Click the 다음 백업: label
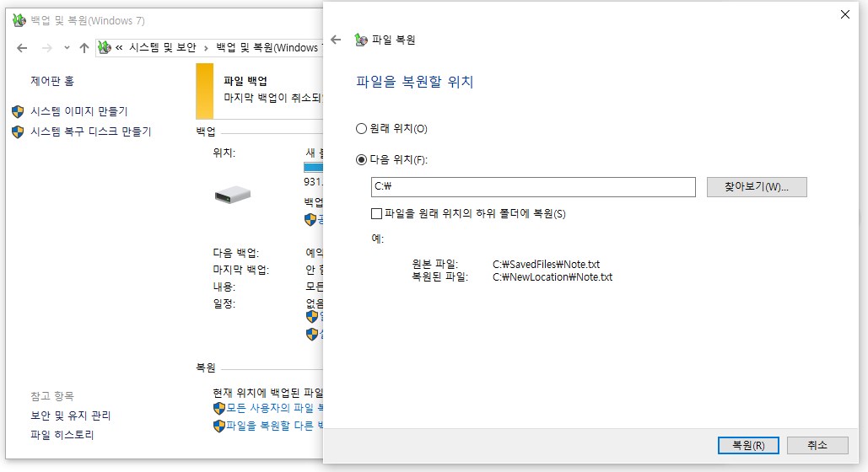This screenshot has height=472, width=868. click(236, 253)
